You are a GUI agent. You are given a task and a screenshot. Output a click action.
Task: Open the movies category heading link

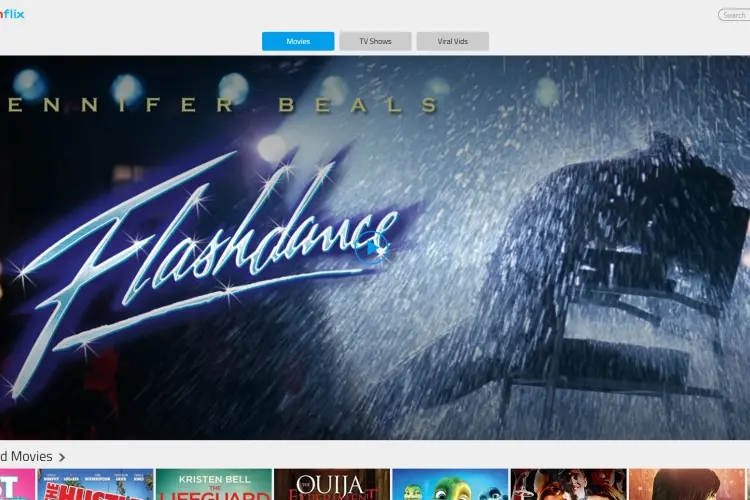[x=26, y=456]
